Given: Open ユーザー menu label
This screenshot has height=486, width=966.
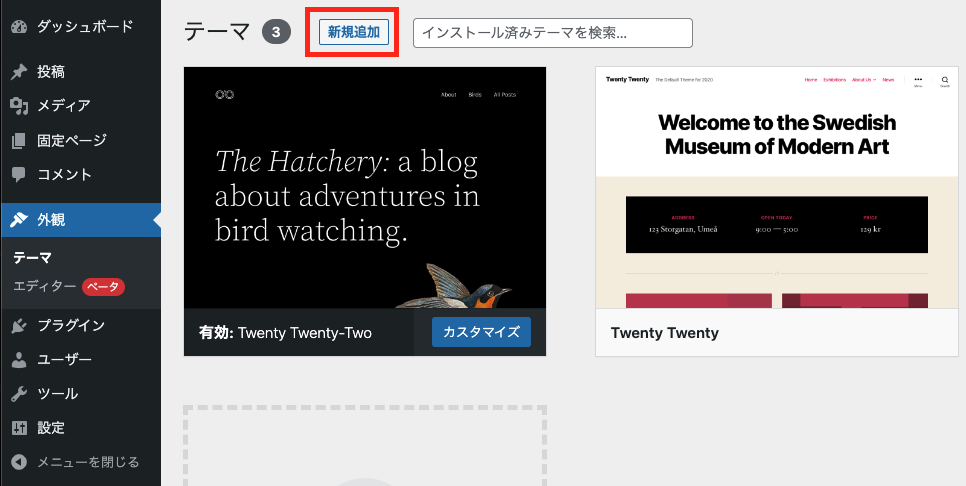Looking at the screenshot, I should tap(64, 360).
